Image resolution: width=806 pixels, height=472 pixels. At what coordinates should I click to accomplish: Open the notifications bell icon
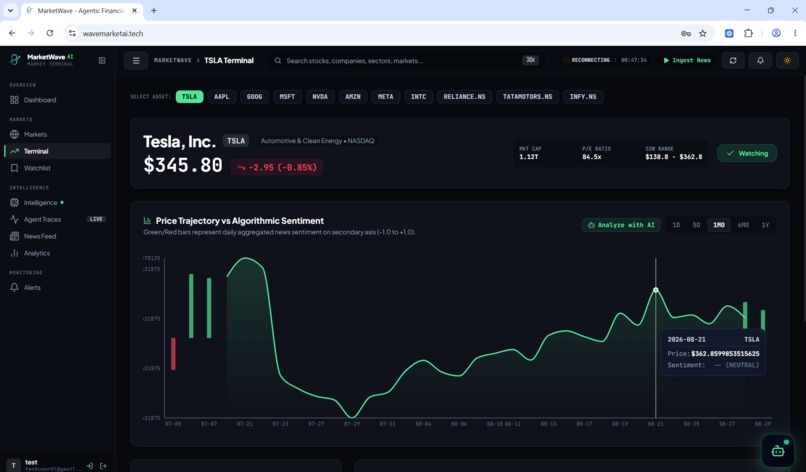coord(760,61)
